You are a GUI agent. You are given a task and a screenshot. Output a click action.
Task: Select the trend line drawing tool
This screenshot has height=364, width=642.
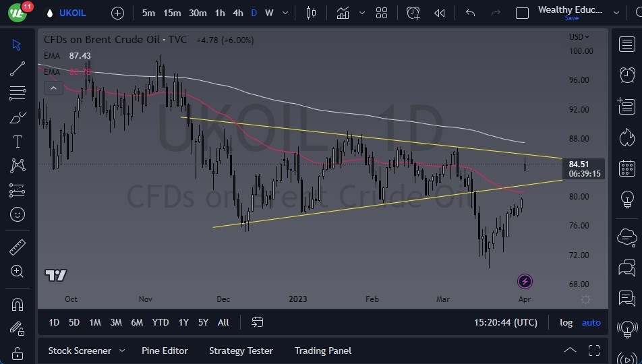[18, 69]
